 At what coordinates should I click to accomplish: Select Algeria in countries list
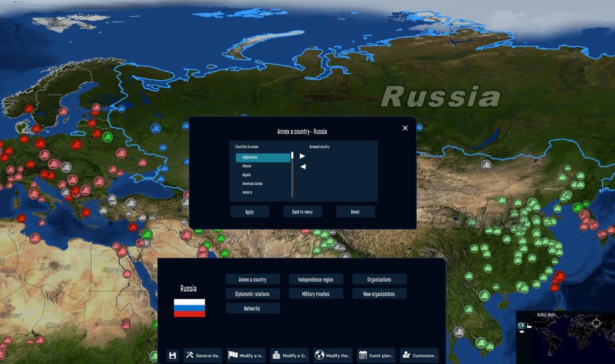point(263,175)
